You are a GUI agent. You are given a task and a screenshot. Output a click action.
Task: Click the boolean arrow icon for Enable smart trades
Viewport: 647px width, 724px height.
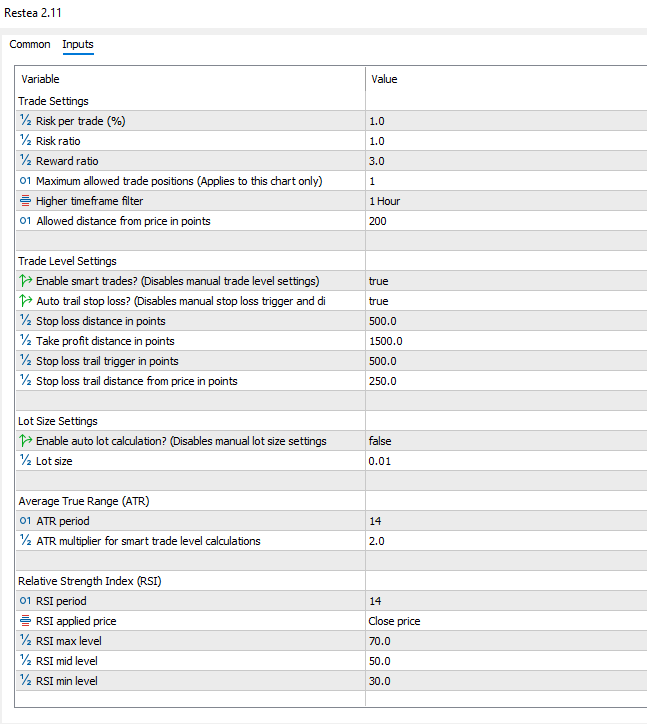pyautogui.click(x=26, y=281)
